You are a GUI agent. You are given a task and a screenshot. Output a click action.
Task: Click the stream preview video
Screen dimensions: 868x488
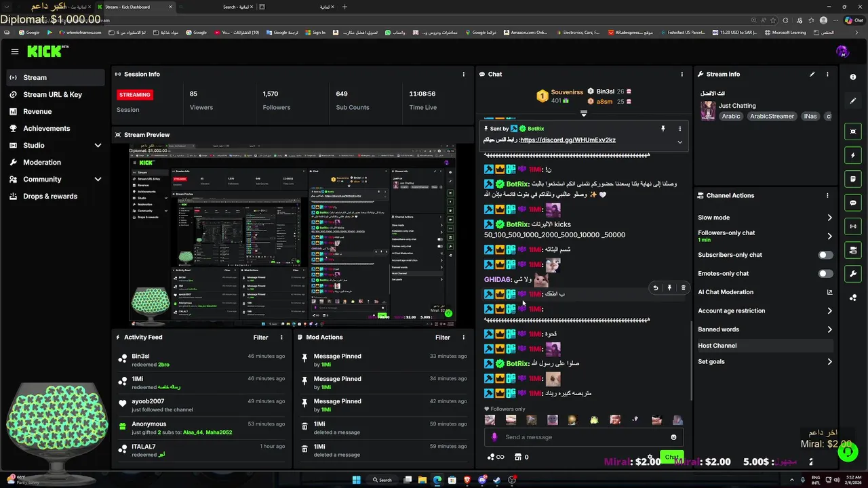[x=293, y=236]
